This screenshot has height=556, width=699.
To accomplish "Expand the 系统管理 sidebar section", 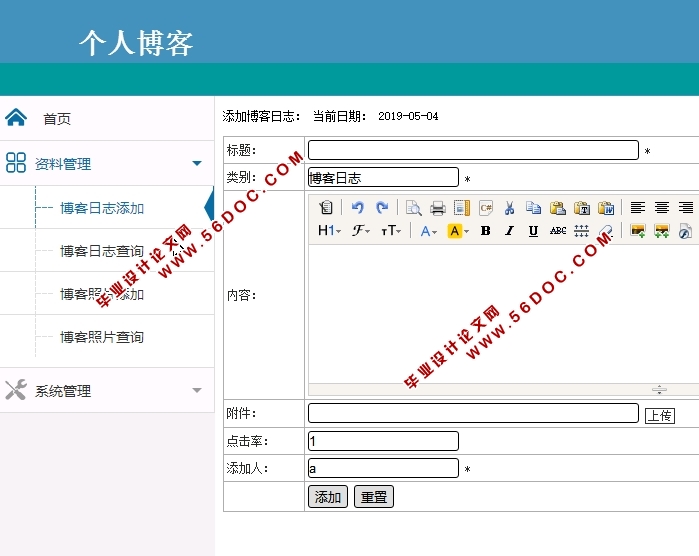I will (x=197, y=391).
